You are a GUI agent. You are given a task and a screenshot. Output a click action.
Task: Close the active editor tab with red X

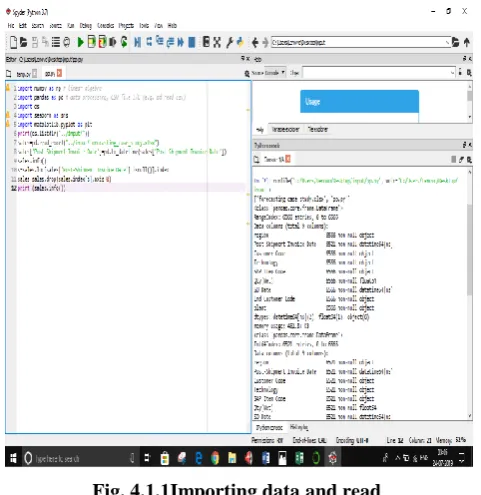tap(59, 73)
